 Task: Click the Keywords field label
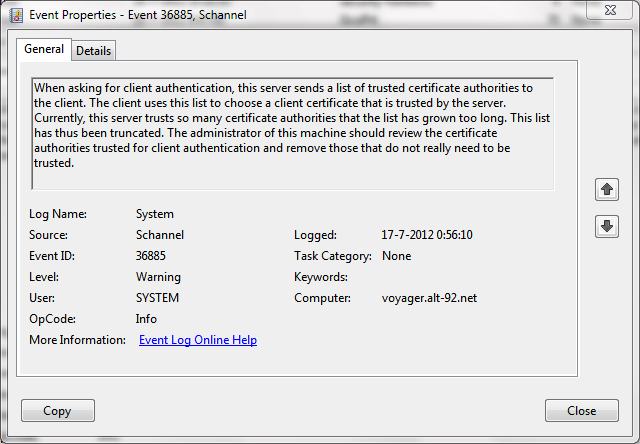point(320,277)
